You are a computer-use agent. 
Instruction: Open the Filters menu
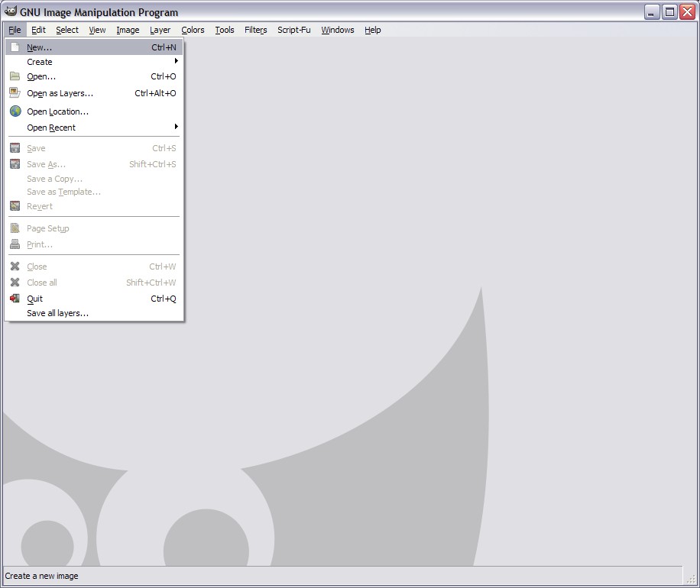(256, 30)
